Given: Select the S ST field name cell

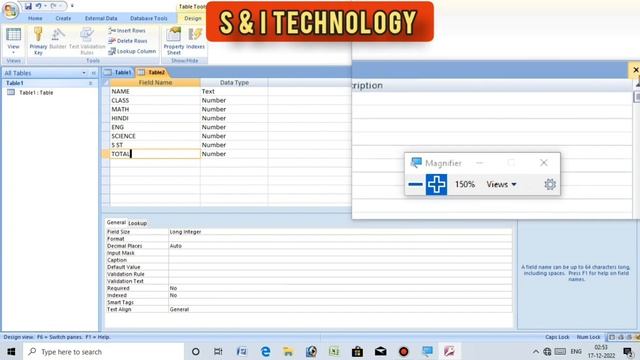Looking at the screenshot, I should [155, 145].
